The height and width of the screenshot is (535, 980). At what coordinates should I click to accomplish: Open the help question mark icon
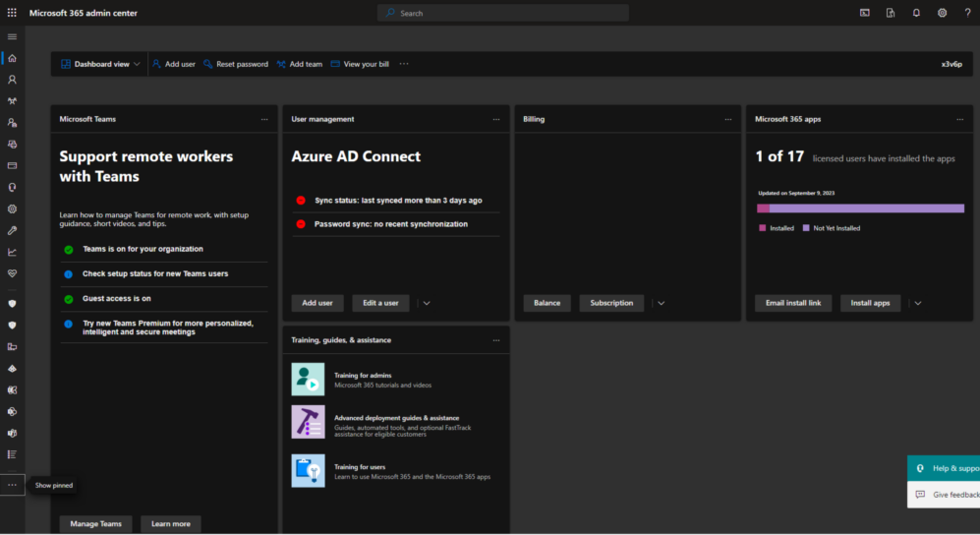[967, 13]
